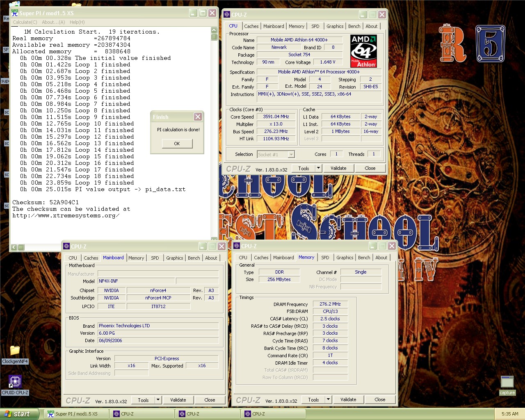Activate third CPU-Z taskbar button
Screen dimensions: 525x420
pos(273,414)
